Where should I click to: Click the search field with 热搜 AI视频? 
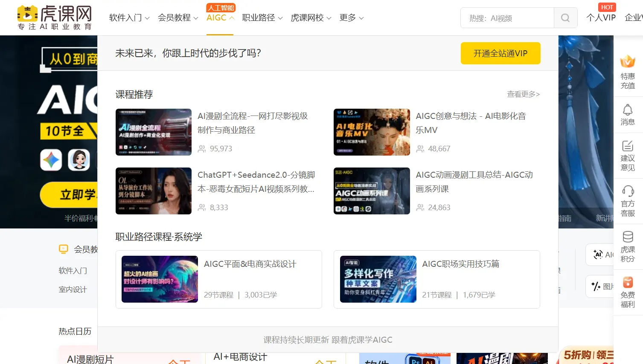click(x=507, y=18)
